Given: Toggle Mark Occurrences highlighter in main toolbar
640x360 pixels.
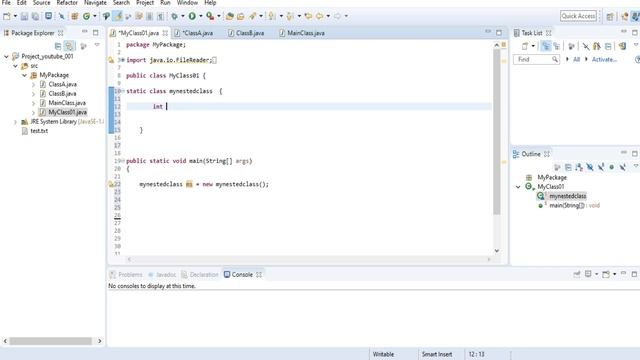Looking at the screenshot, I should click(x=118, y=16).
